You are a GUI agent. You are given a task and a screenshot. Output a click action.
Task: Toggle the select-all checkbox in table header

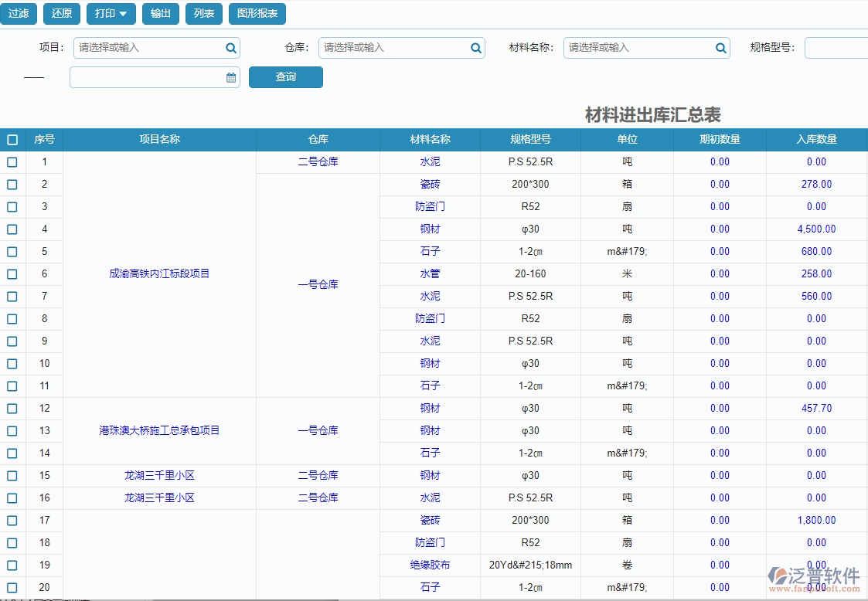[x=12, y=139]
